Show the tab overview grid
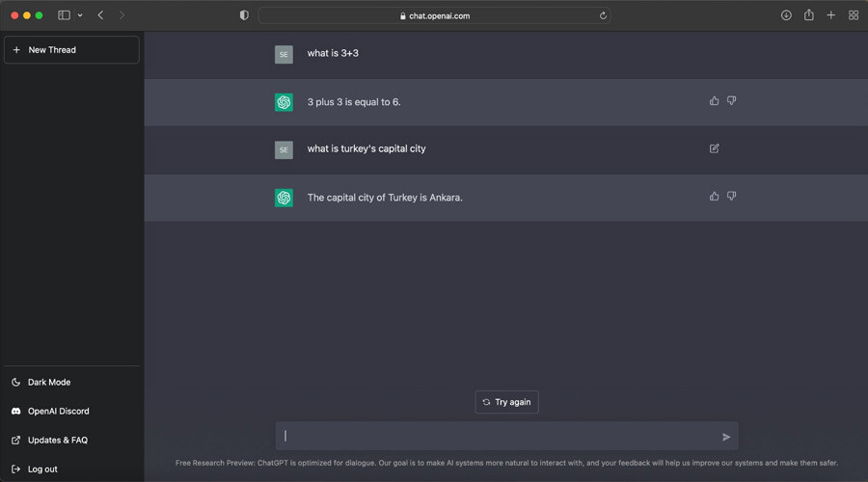 pos(854,15)
